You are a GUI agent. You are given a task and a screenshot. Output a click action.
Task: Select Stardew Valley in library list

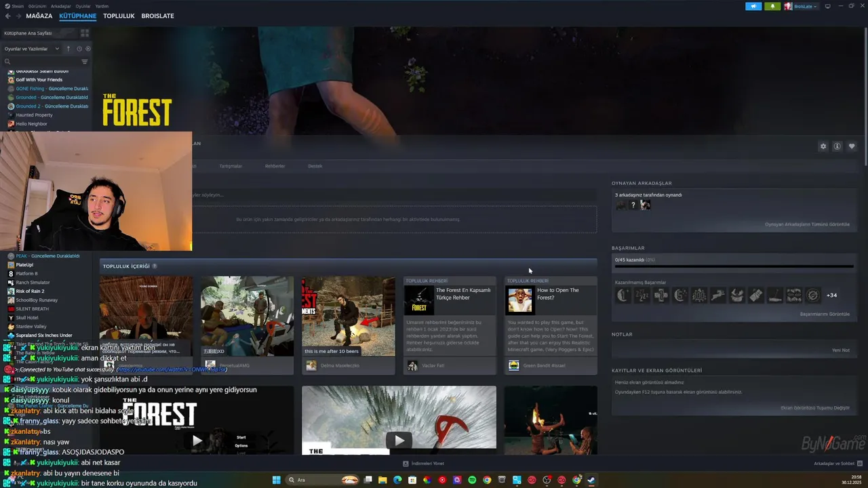coord(31,326)
